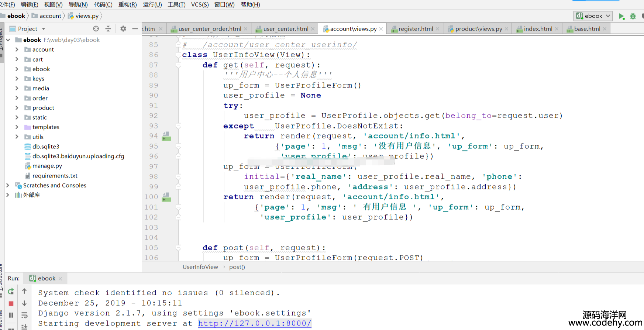Click the UserInfoView breadcrumb
Screen dimensions: 644x330
click(x=200, y=267)
